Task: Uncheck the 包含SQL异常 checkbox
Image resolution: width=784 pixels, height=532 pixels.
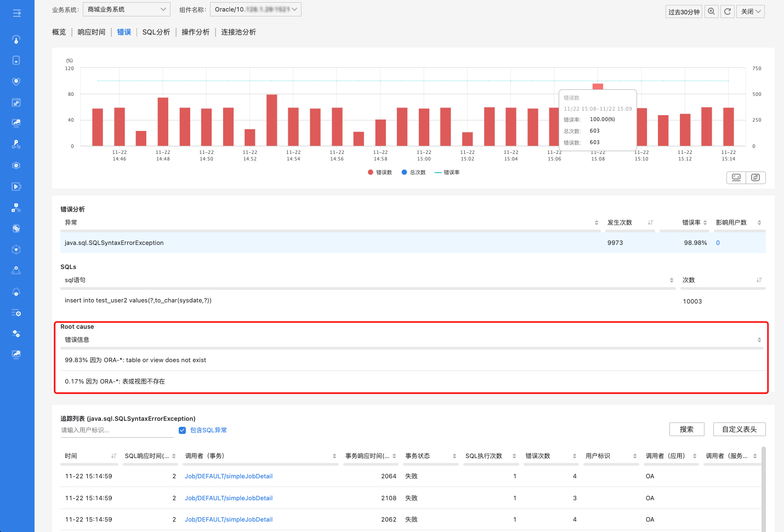Action: coord(183,430)
